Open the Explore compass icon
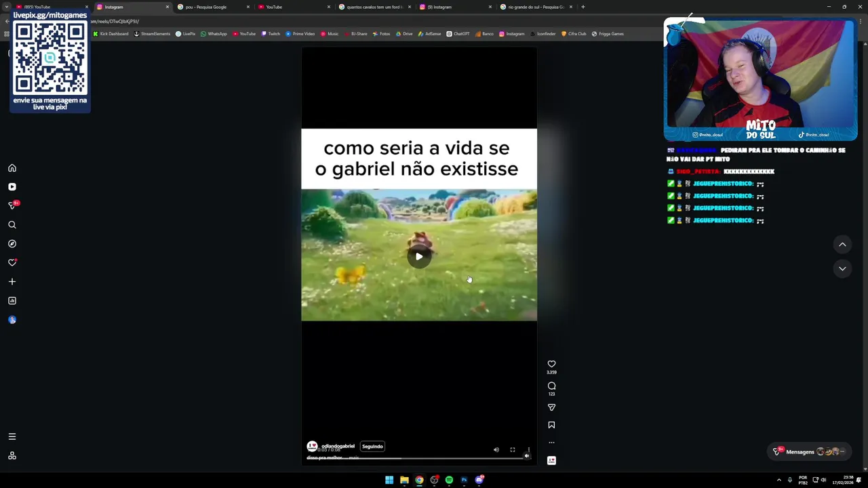This screenshot has width=868, height=488. pos(12,244)
